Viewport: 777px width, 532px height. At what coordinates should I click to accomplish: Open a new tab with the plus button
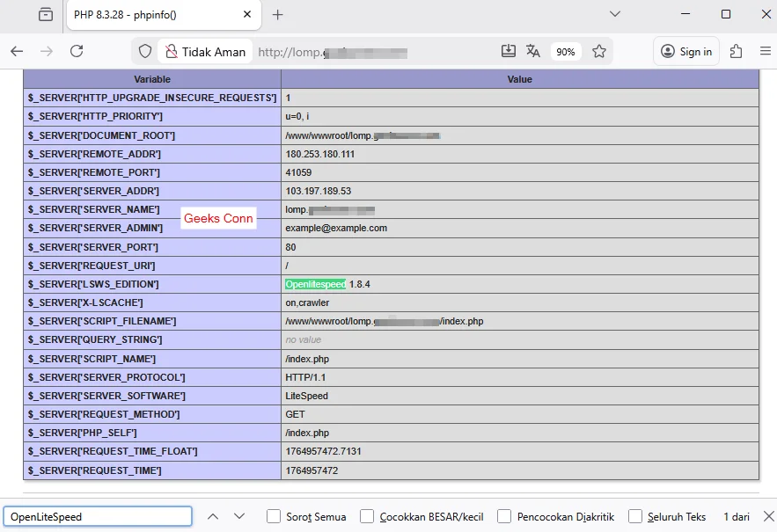(x=276, y=15)
